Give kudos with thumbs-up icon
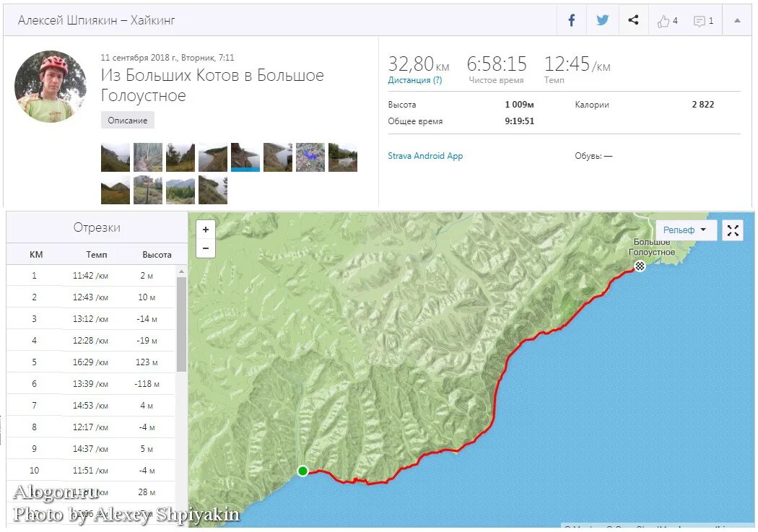The image size is (758, 532). [667, 21]
